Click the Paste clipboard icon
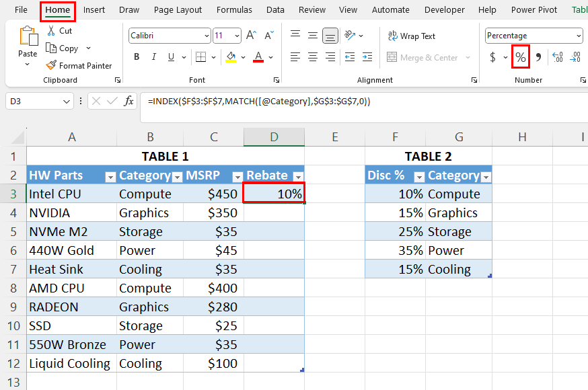 tap(28, 36)
